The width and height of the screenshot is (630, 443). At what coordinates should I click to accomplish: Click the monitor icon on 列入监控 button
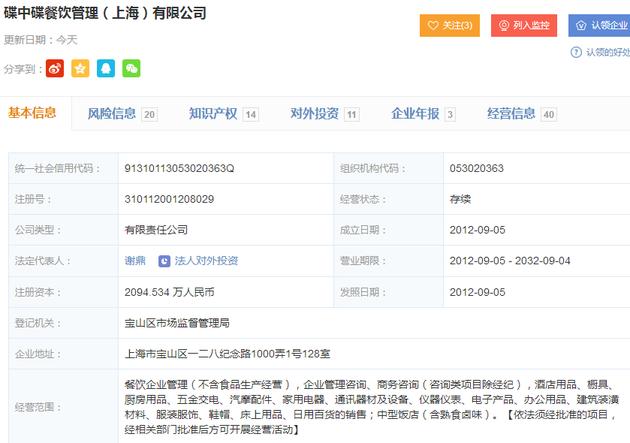[x=503, y=25]
